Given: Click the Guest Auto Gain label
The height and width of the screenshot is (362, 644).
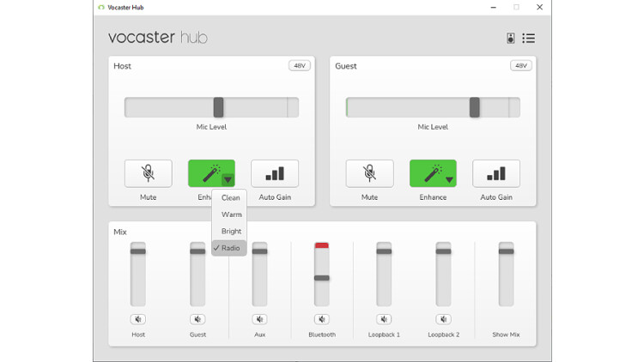Looking at the screenshot, I should click(x=496, y=197).
